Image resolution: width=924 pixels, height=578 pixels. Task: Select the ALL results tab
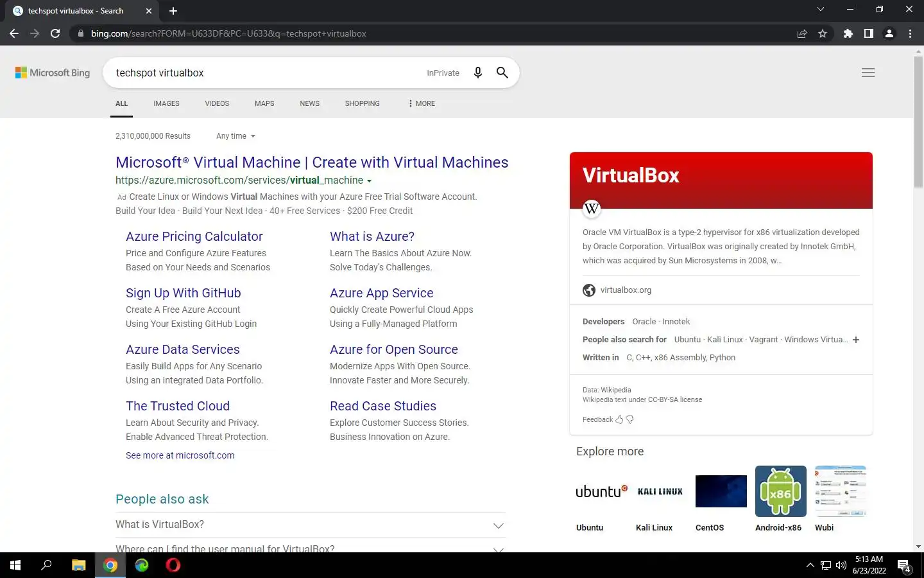pyautogui.click(x=121, y=103)
